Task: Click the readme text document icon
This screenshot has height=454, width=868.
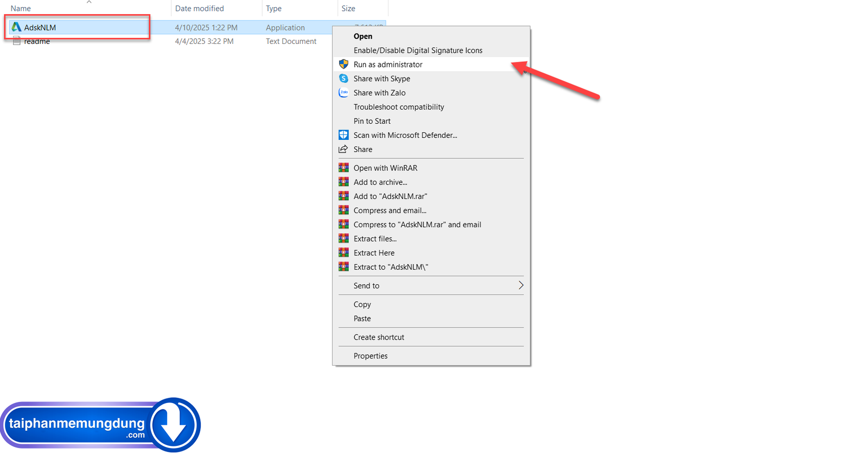Action: point(16,41)
